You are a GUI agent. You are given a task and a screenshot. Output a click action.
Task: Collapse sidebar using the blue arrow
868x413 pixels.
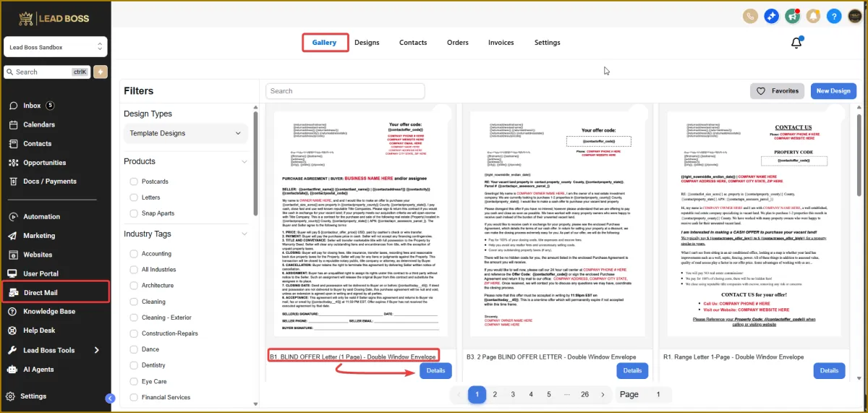pyautogui.click(x=110, y=398)
